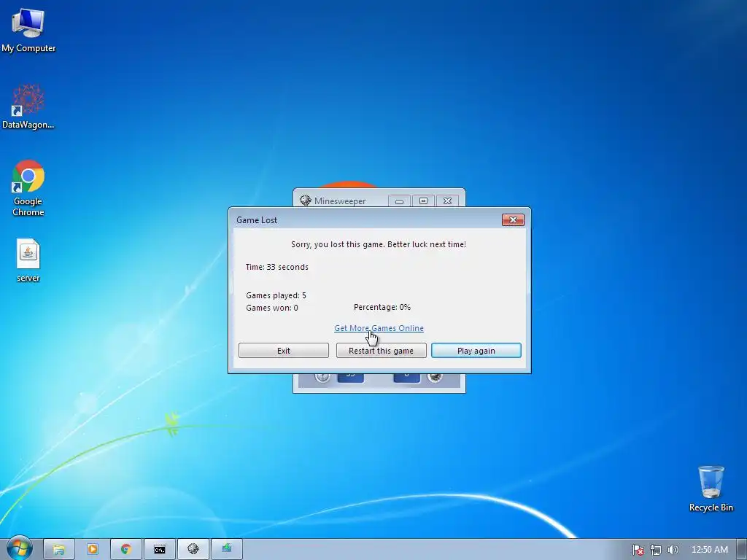
Task: Minimize the Minesweeper window
Action: click(x=399, y=201)
